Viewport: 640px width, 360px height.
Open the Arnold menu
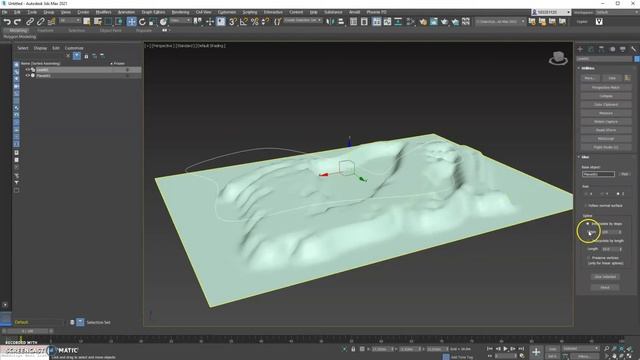[354, 12]
